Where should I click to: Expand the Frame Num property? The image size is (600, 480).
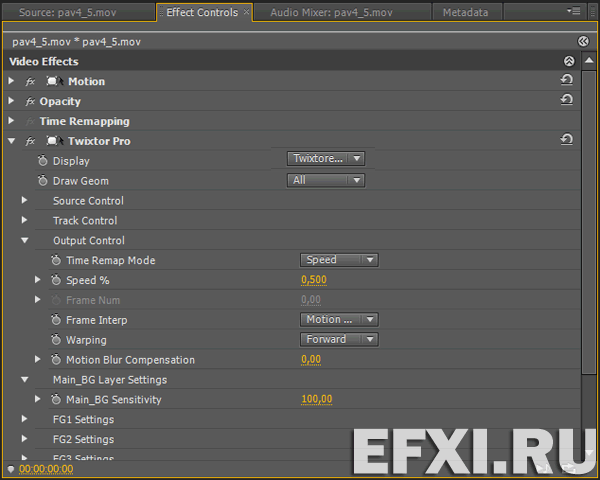coord(38,300)
